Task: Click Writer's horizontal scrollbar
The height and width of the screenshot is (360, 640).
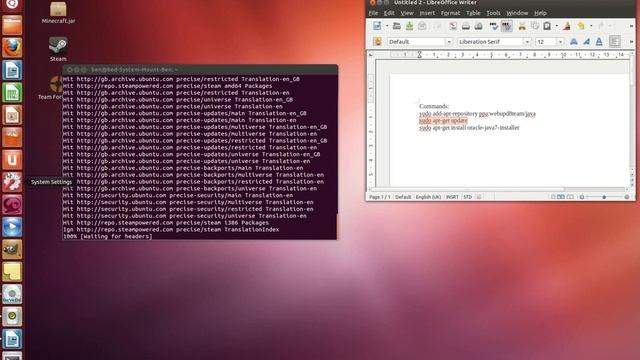Action: [x=498, y=189]
